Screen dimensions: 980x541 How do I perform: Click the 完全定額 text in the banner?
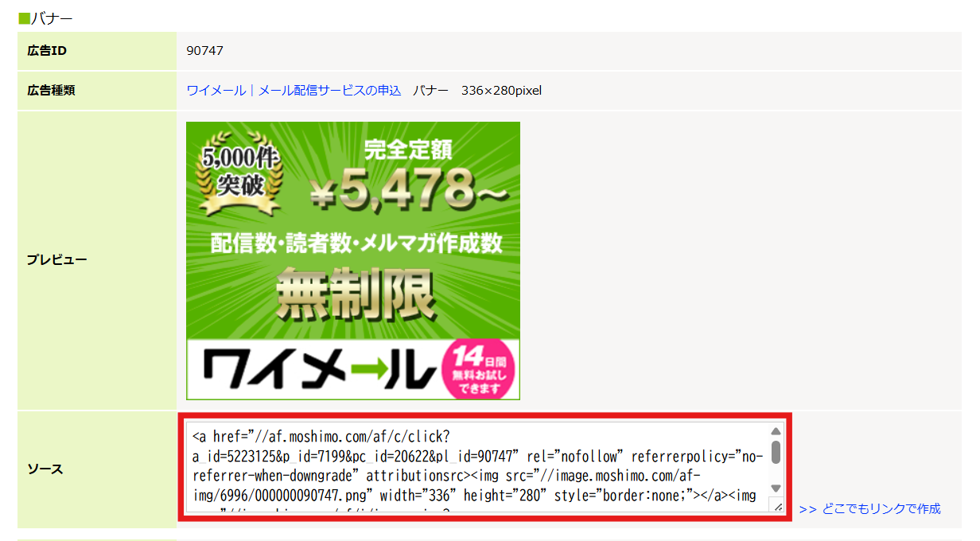[x=408, y=150]
